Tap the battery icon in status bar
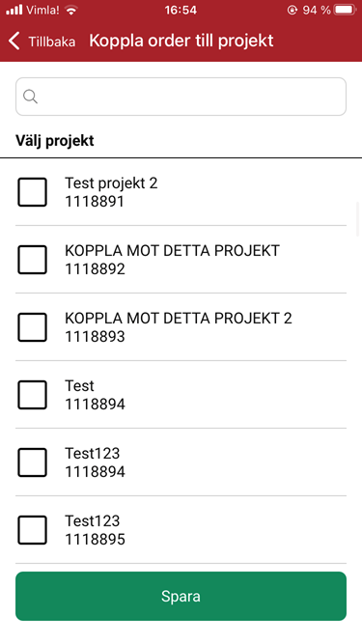The width and height of the screenshot is (362, 644). 345,10
